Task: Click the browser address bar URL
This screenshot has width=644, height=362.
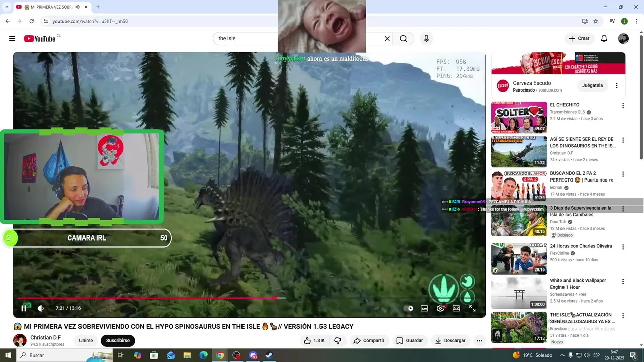Action: pos(90,21)
